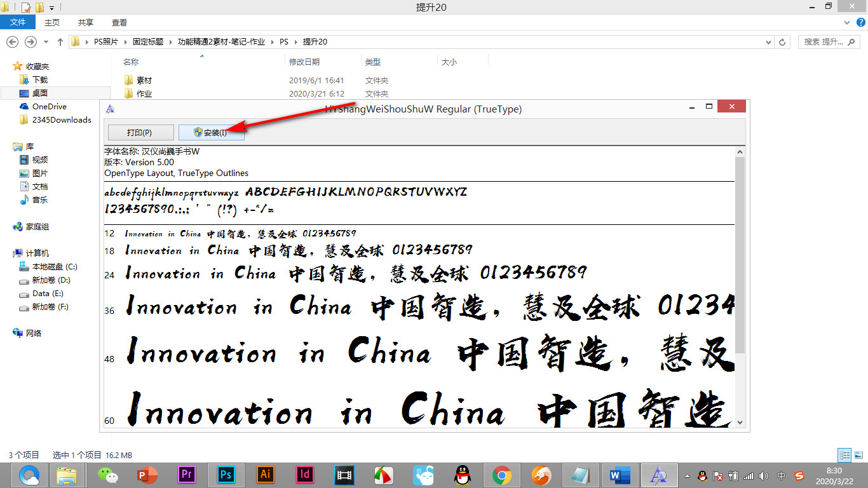Open OneDrive in the navigation pane

[x=49, y=106]
